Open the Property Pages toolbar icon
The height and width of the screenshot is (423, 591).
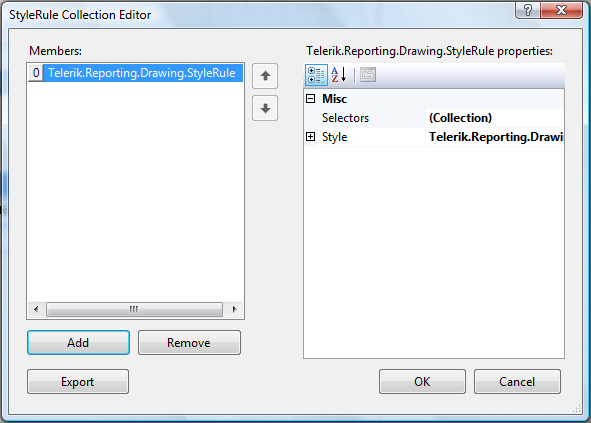368,75
